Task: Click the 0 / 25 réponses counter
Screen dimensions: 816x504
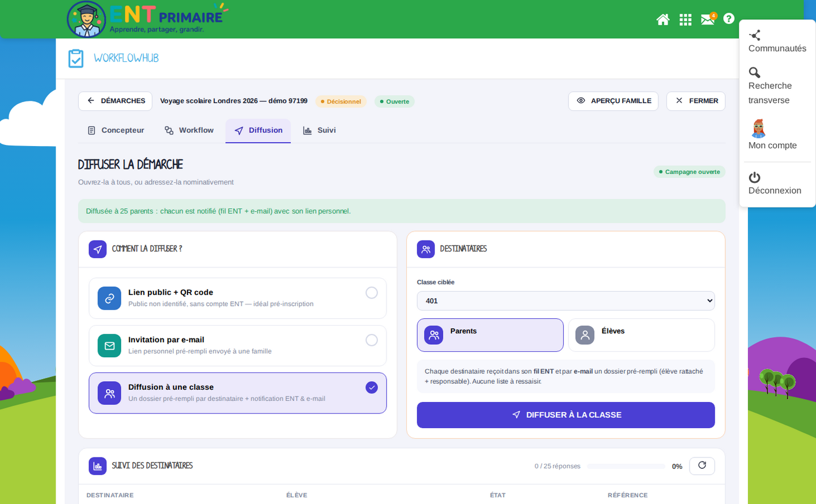Action: (x=558, y=466)
